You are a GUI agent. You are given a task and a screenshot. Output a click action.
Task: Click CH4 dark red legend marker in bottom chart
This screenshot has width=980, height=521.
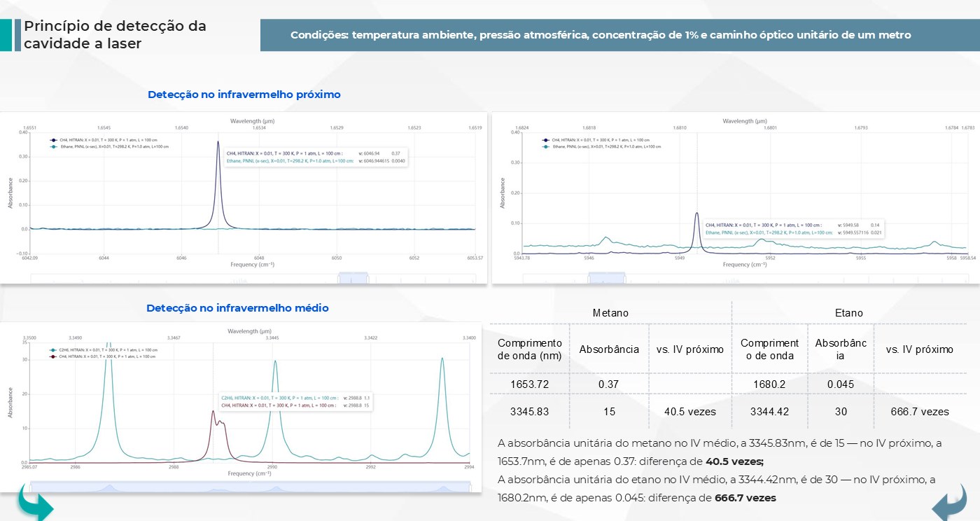click(53, 356)
